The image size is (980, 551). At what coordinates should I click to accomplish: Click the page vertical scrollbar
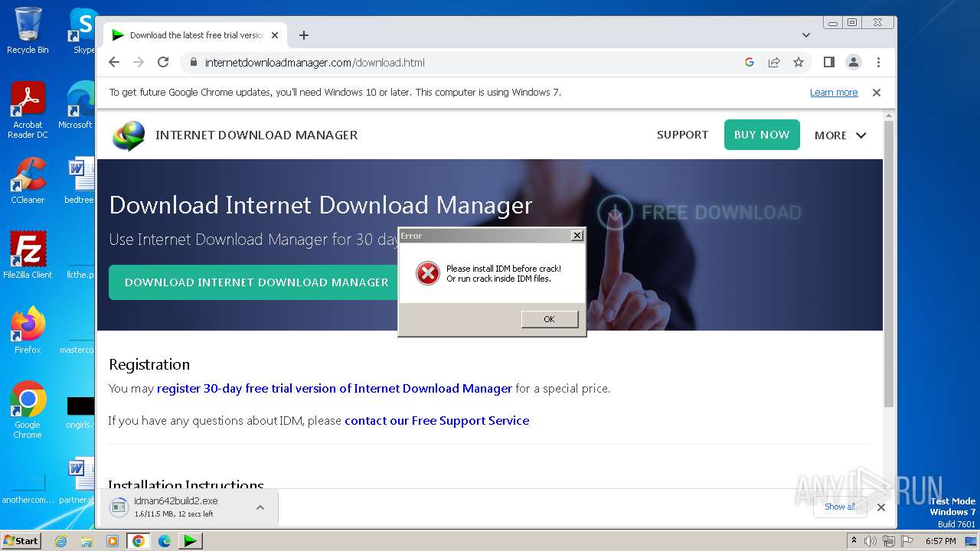[889, 264]
